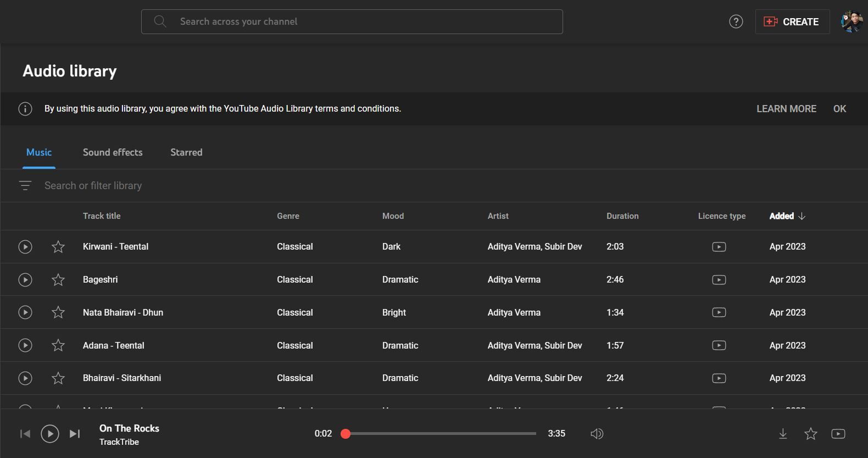868x458 pixels.
Task: View licence type for Bageshri
Action: (719, 280)
